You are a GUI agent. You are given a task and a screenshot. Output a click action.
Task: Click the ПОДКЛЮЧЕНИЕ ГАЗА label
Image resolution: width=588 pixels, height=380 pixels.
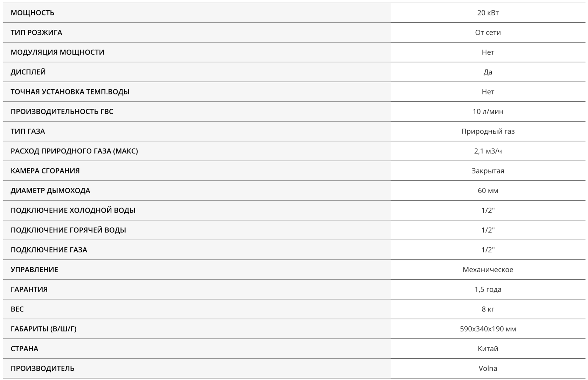[x=49, y=250]
